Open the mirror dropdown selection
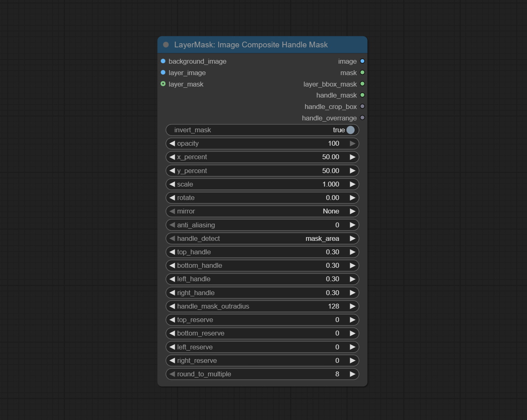Screen dimensions: 527x420 click(x=262, y=211)
